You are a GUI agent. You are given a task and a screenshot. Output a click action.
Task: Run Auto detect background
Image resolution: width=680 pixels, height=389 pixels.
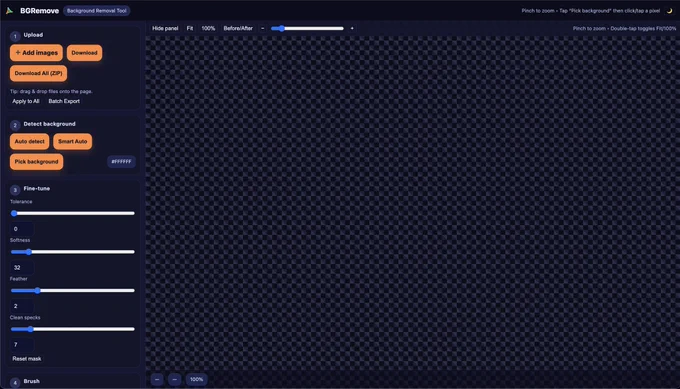(x=29, y=141)
